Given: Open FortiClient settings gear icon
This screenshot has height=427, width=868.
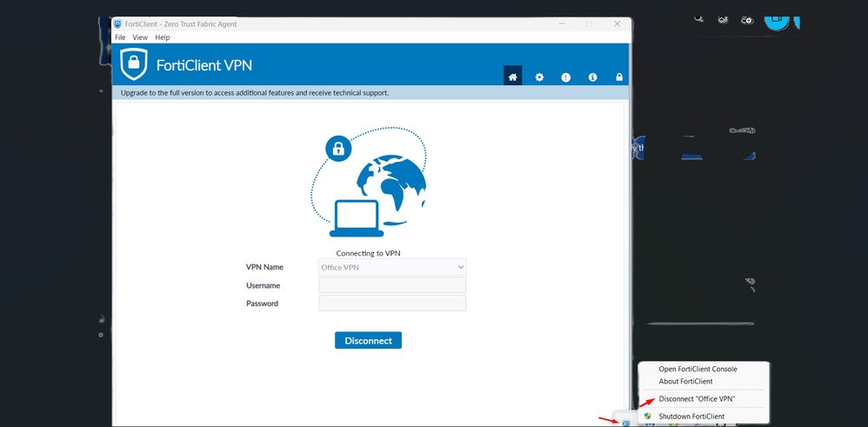Looking at the screenshot, I should click(539, 77).
